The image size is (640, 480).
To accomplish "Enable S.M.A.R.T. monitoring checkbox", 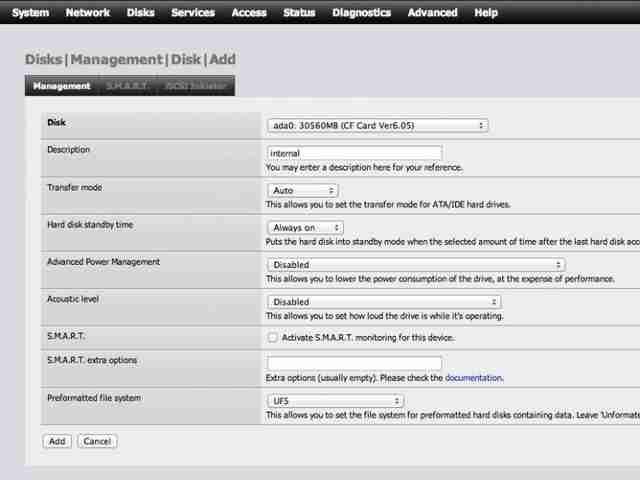I will click(272, 338).
